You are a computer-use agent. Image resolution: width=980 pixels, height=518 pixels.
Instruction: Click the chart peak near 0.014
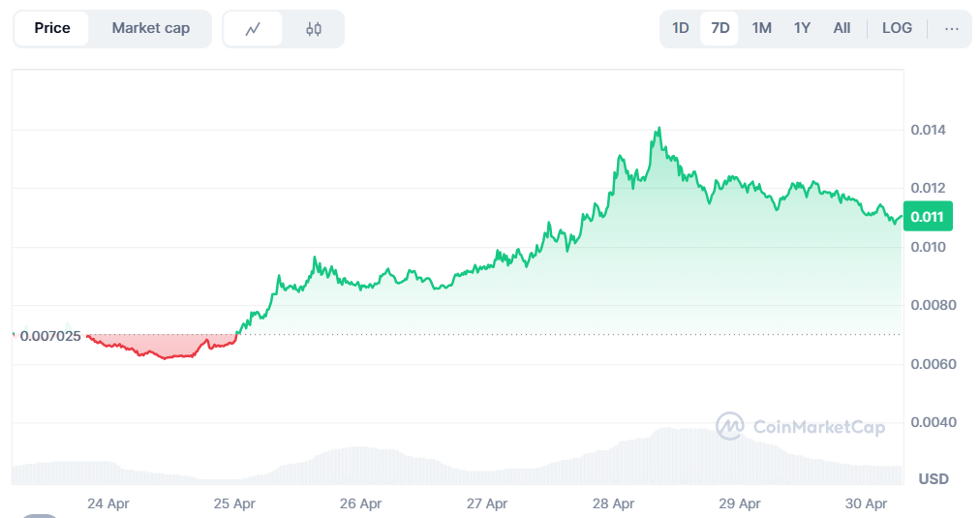pyautogui.click(x=658, y=129)
